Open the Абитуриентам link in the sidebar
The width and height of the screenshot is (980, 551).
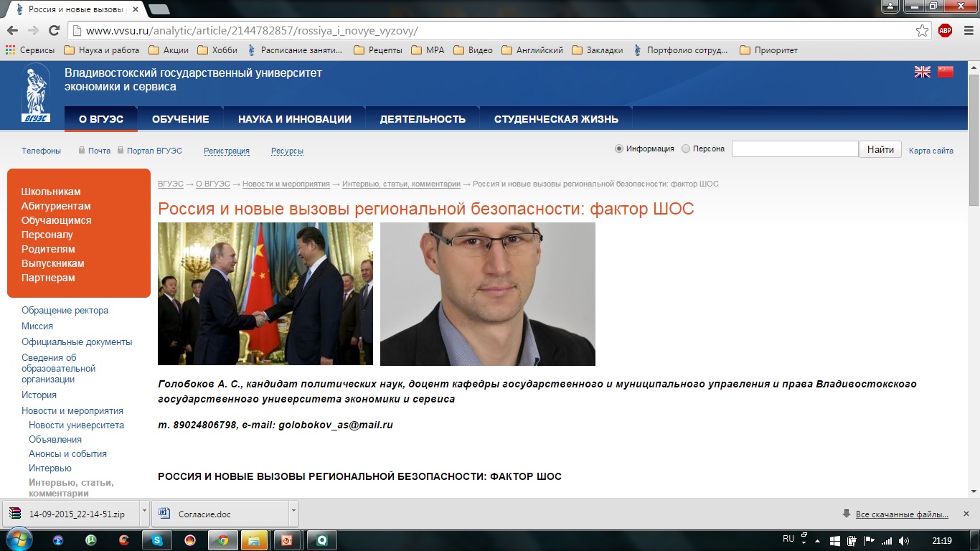[x=56, y=206]
